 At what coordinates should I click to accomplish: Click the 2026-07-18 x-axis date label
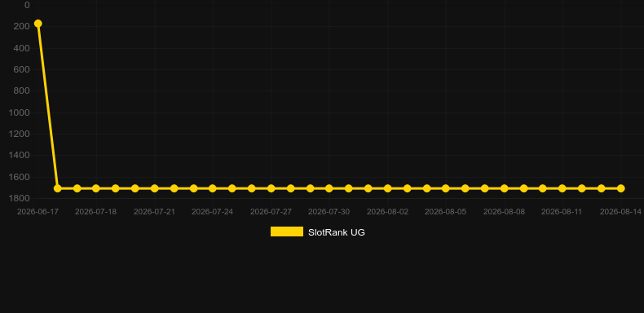pyautogui.click(x=95, y=212)
